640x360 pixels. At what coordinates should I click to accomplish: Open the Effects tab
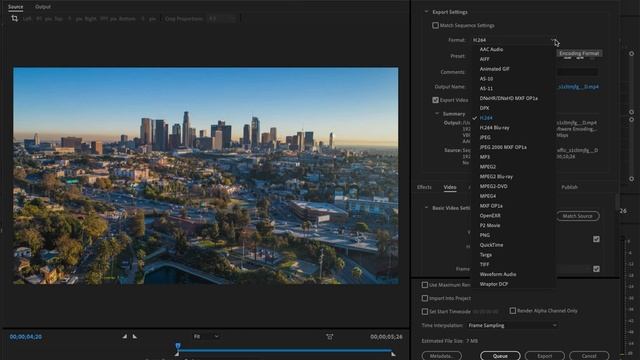424,187
